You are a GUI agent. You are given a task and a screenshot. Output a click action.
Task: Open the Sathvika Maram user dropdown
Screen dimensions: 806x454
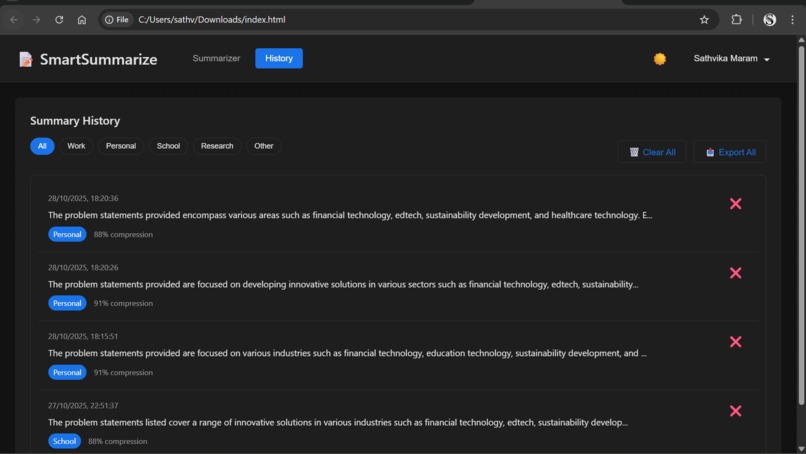click(x=731, y=59)
